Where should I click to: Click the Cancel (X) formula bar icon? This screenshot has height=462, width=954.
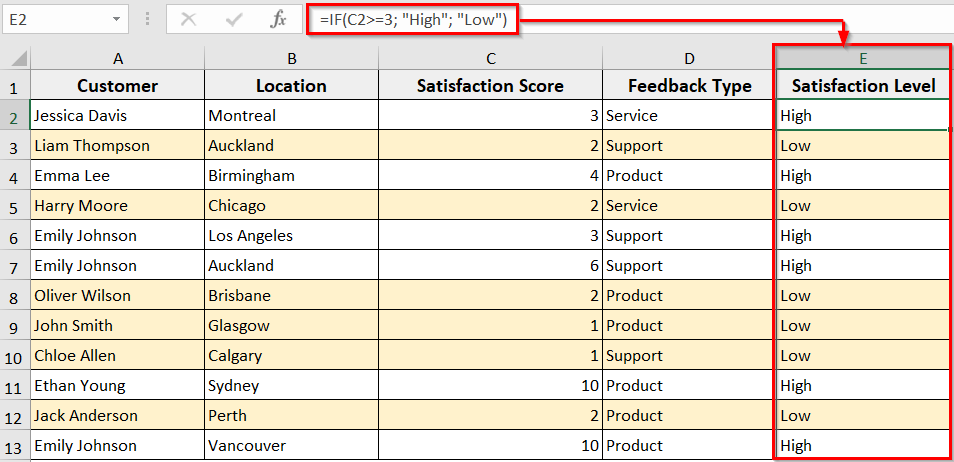click(x=188, y=19)
